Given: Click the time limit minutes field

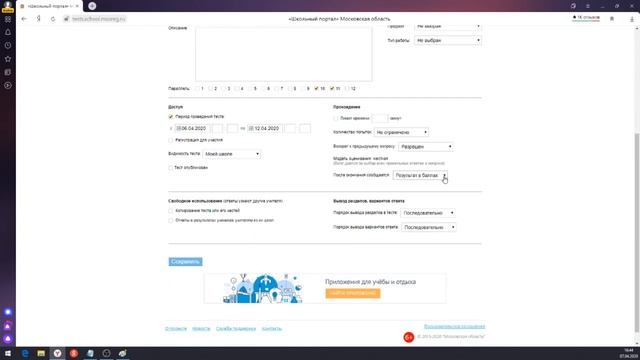Looking at the screenshot, I should 380,118.
